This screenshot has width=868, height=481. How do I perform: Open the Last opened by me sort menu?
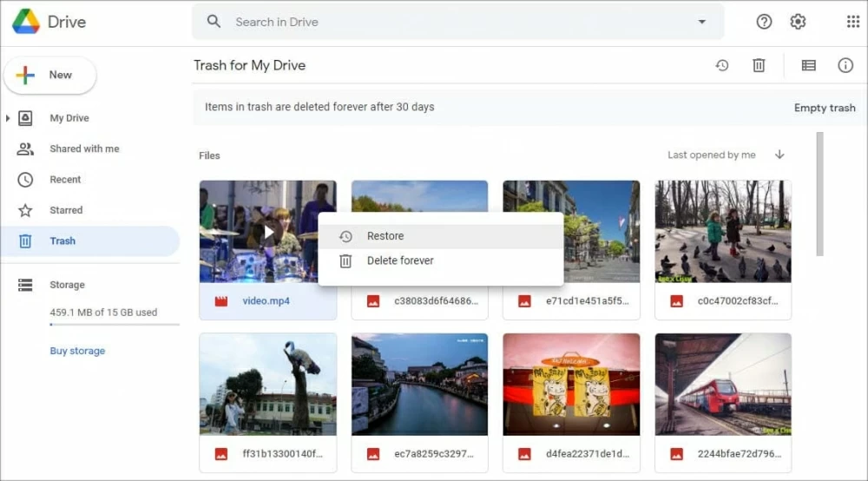[711, 155]
